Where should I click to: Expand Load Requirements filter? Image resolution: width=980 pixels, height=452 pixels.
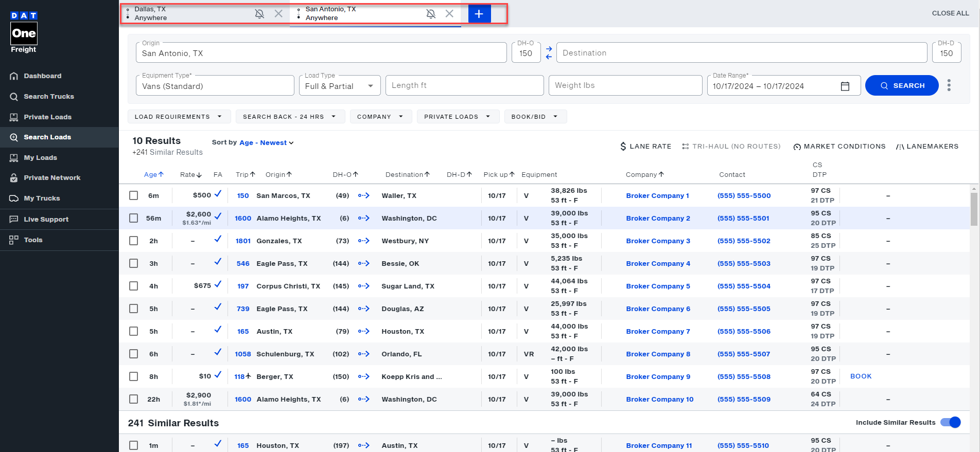(x=179, y=117)
